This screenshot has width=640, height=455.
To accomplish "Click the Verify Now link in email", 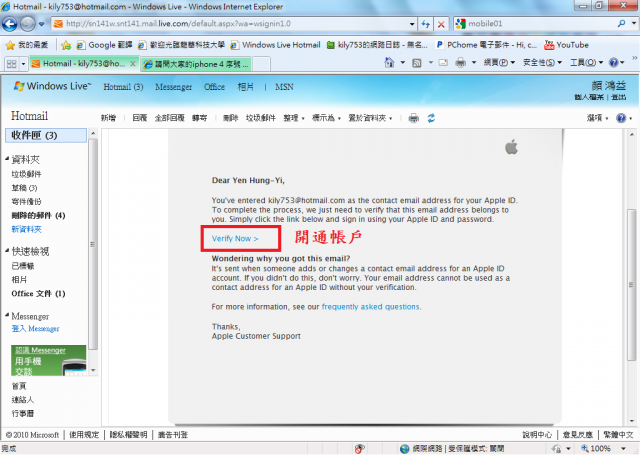I will pos(235,239).
